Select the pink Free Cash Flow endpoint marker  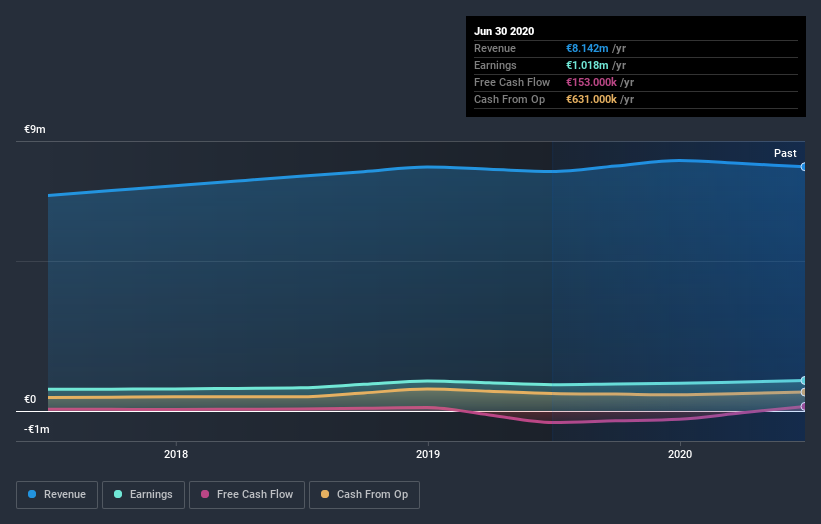point(804,406)
